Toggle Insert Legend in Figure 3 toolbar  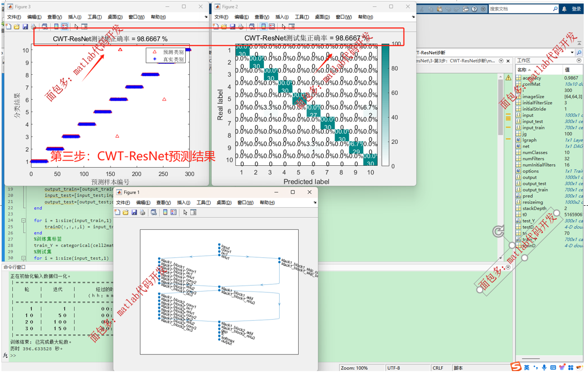tap(65, 27)
